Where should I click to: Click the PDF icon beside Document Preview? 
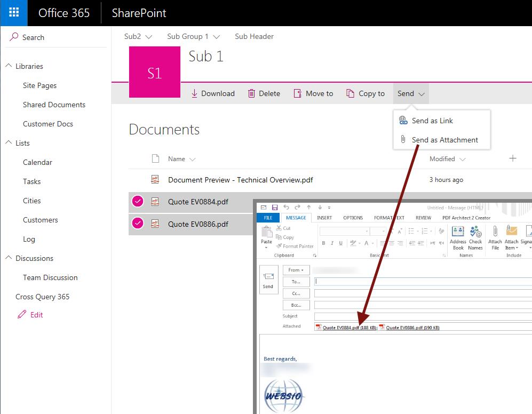[x=155, y=179]
